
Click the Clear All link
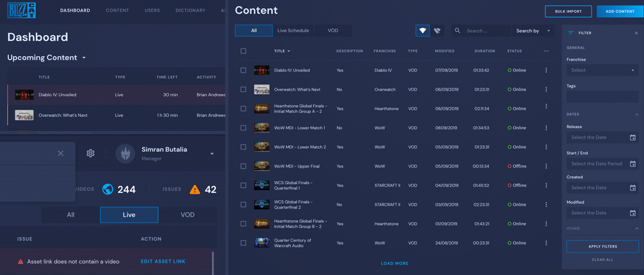603,260
